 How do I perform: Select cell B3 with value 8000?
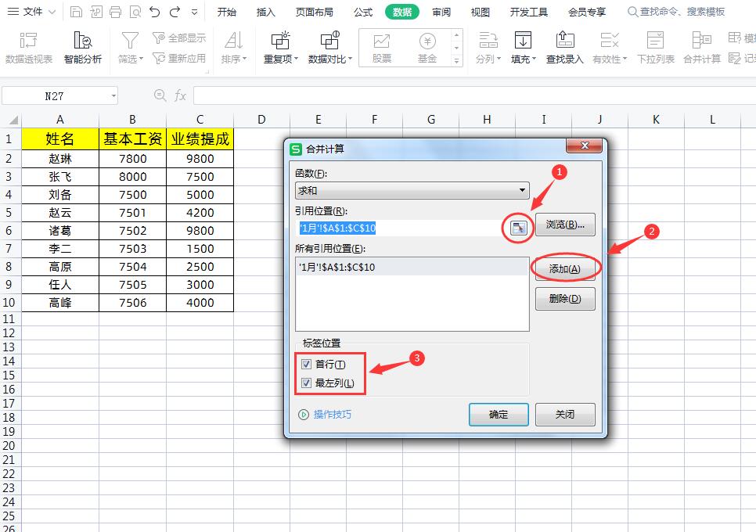pos(132,177)
